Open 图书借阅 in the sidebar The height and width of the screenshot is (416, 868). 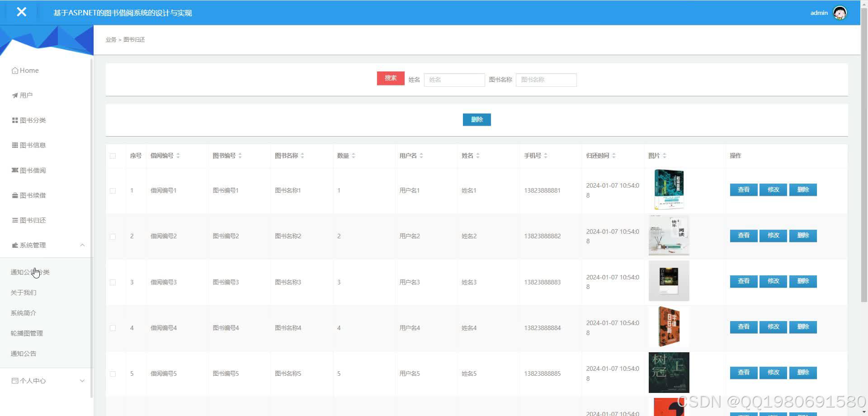coord(29,170)
